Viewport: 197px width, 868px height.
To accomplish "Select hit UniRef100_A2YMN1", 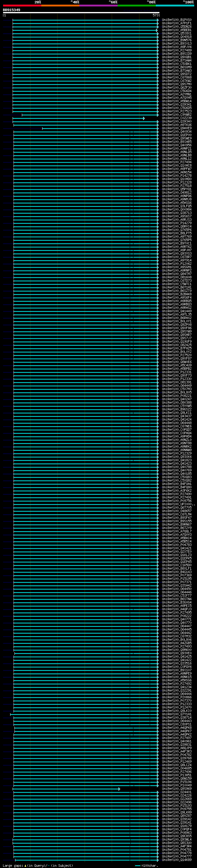I will tap(176, 94).
